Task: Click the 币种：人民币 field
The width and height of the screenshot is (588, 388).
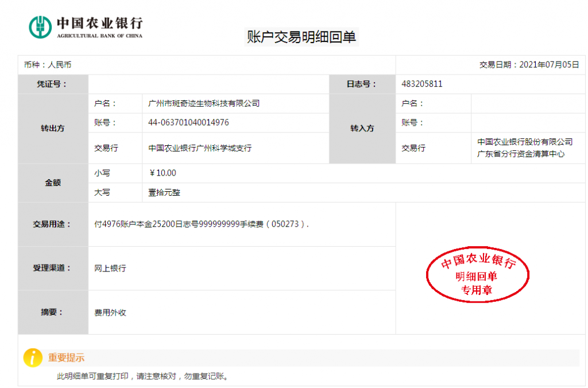Action: click(x=48, y=65)
